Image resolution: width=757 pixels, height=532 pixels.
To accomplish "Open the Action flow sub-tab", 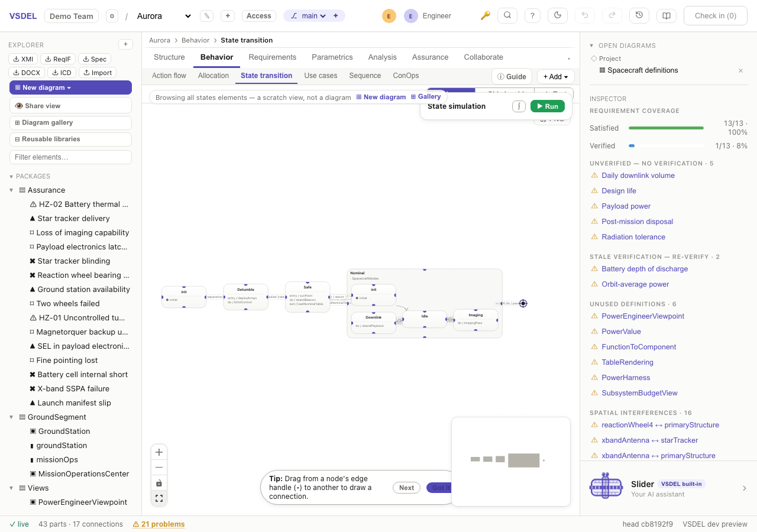I will [x=169, y=76].
